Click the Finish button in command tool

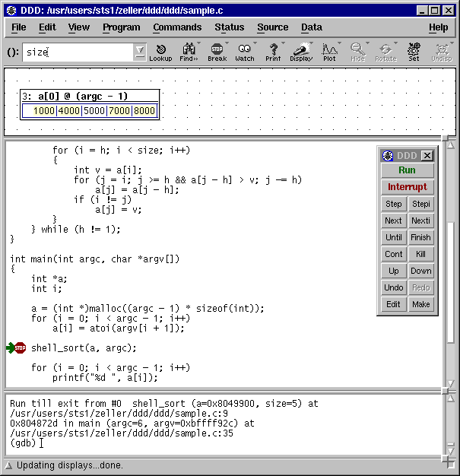coord(420,237)
